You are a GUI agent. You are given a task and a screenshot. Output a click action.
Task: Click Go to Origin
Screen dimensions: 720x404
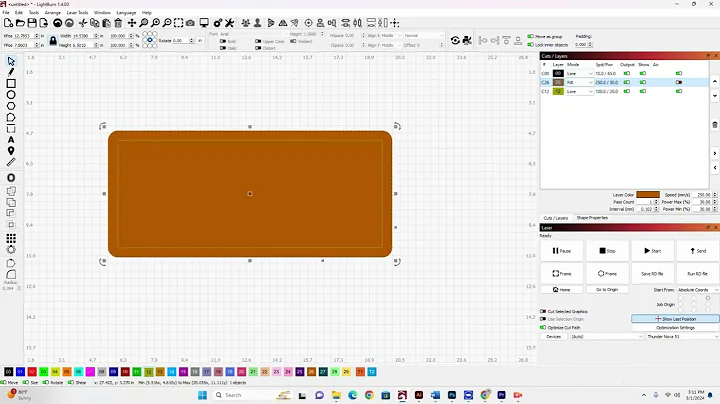[607, 290]
